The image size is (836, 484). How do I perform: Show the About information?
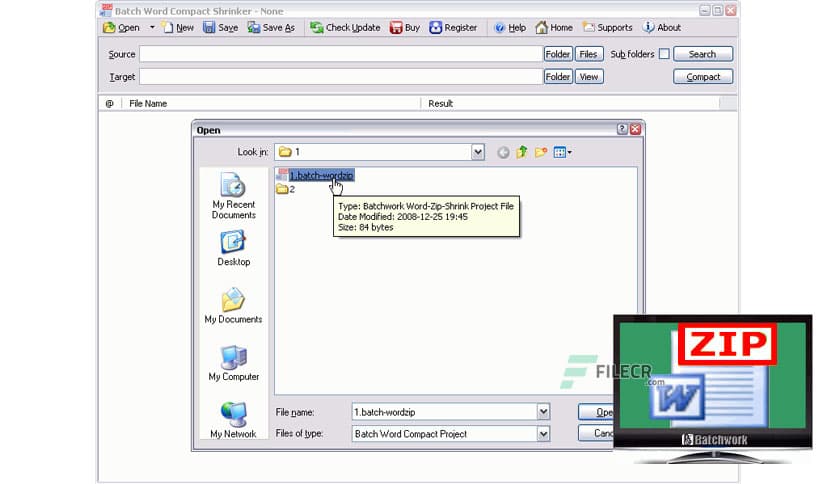[x=662, y=28]
